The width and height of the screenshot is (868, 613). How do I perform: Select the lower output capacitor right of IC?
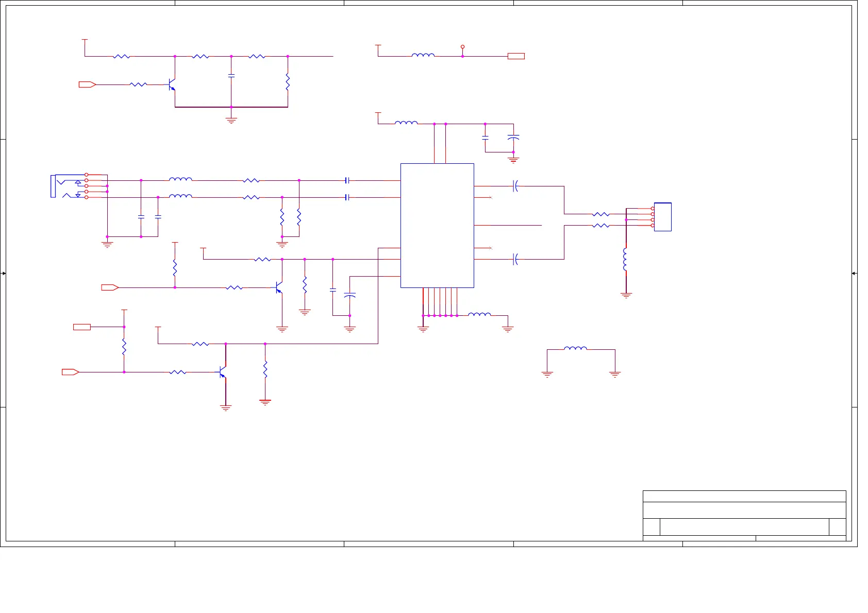(x=515, y=259)
